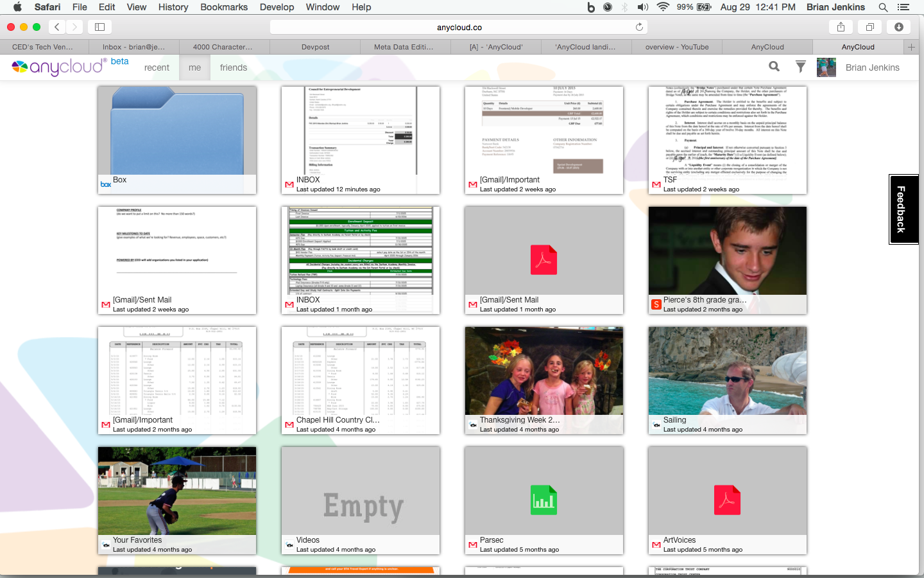The height and width of the screenshot is (578, 924).
Task: Open Spotlight search in menu bar
Action: [x=883, y=7]
